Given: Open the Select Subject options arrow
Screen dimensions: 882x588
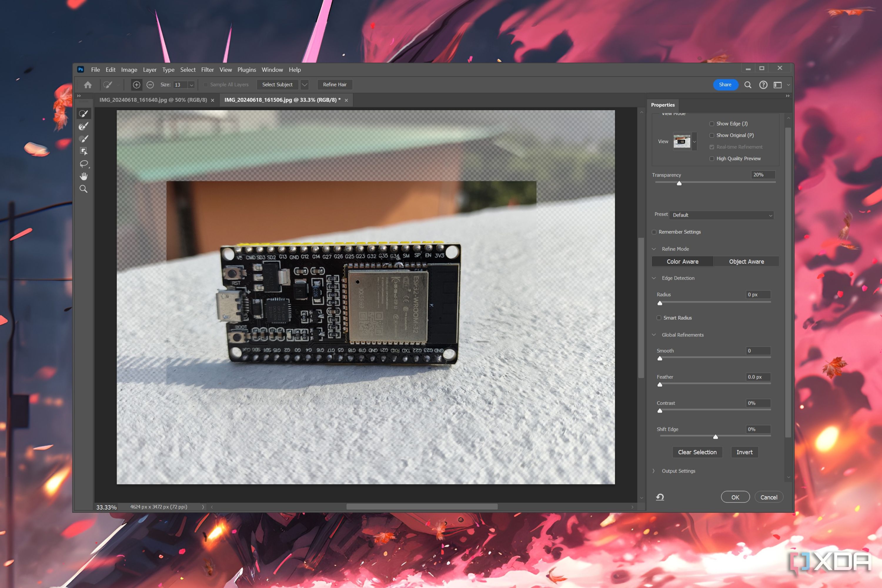Looking at the screenshot, I should coord(305,85).
